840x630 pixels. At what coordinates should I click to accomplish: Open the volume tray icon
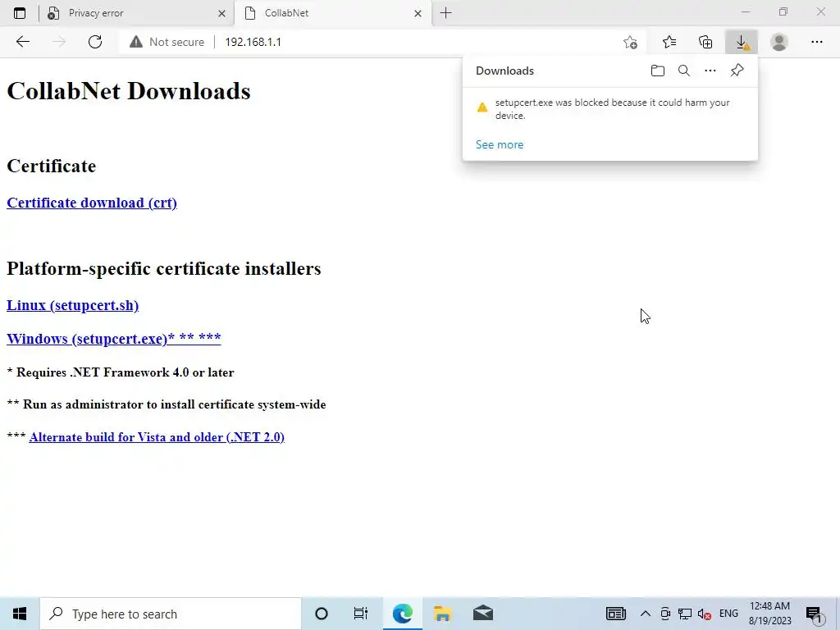(705, 614)
